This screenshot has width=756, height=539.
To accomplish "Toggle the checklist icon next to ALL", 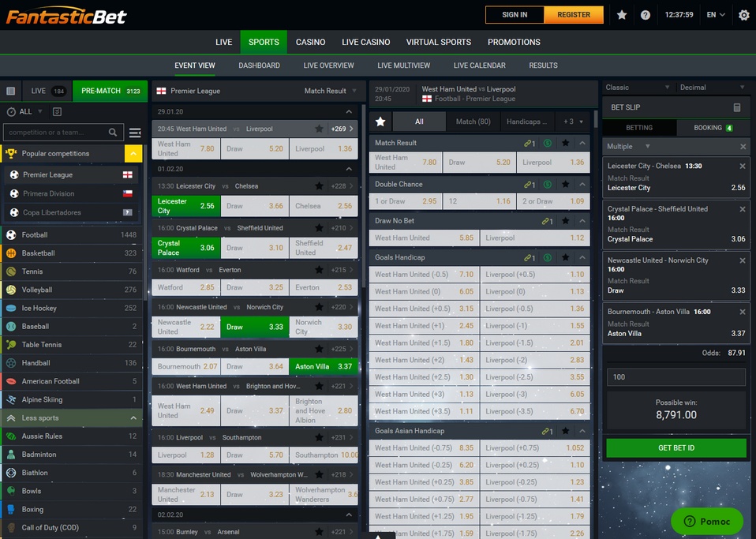I will point(57,111).
